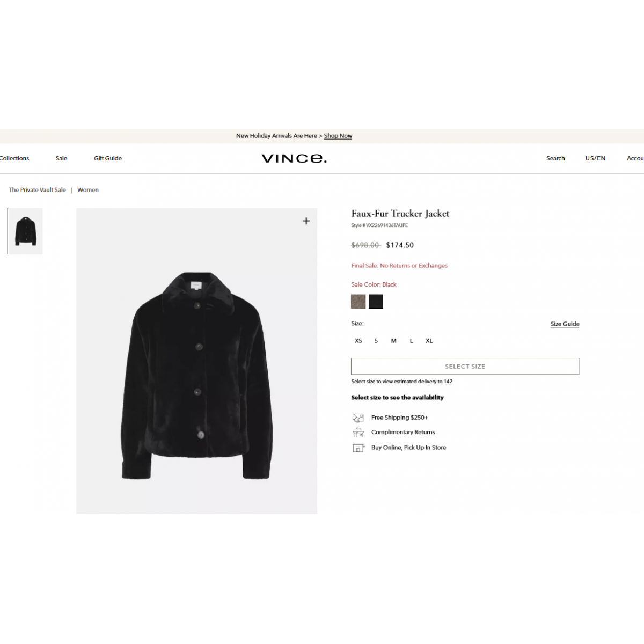Choose size S option
This screenshot has height=644, width=644.
tap(376, 341)
